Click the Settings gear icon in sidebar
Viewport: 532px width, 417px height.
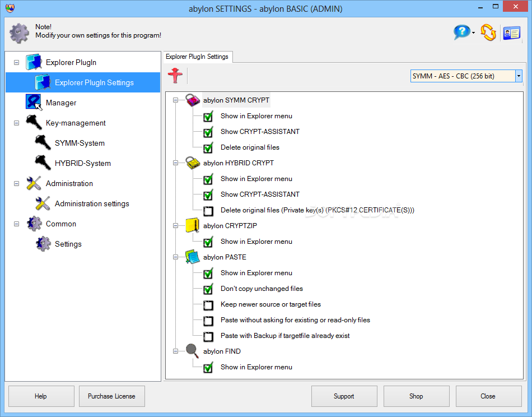(43, 244)
